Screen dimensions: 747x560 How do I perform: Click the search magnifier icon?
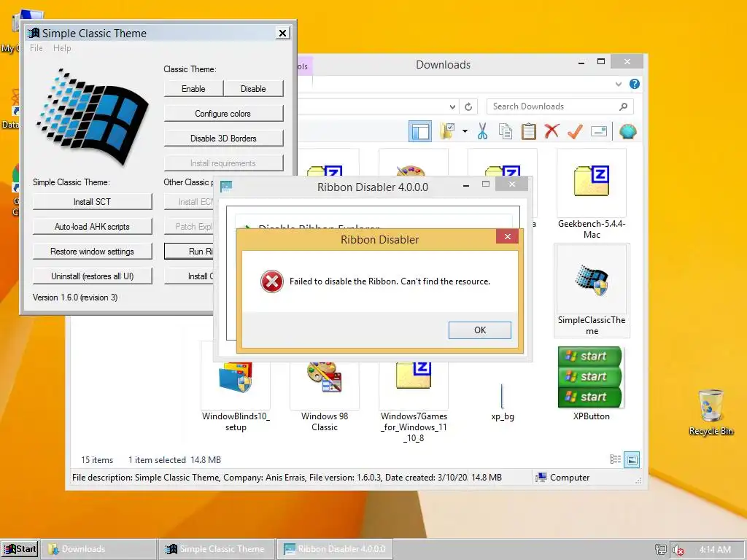pyautogui.click(x=623, y=106)
